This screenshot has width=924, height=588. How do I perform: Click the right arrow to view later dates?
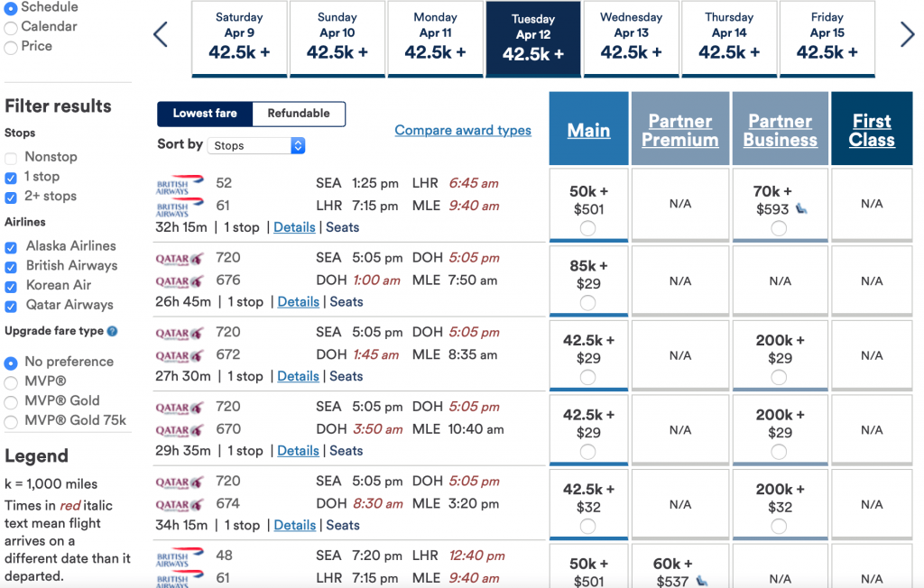tap(909, 34)
